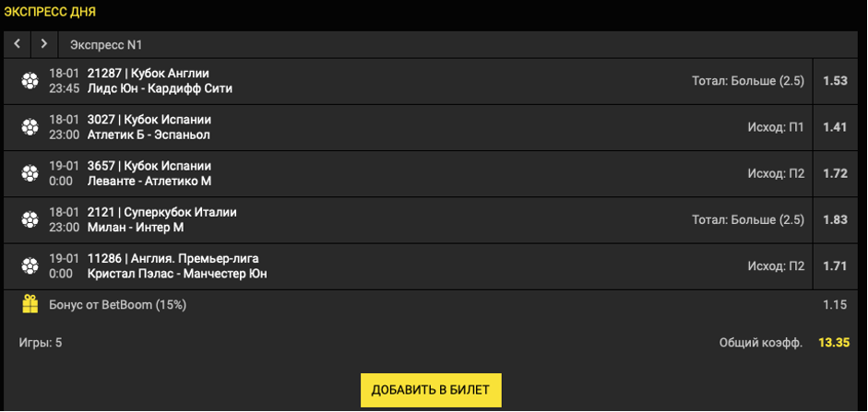Click soccer ball icon for Лидс Юн match
Image resolution: width=868 pixels, height=412 pixels.
pyautogui.click(x=30, y=81)
